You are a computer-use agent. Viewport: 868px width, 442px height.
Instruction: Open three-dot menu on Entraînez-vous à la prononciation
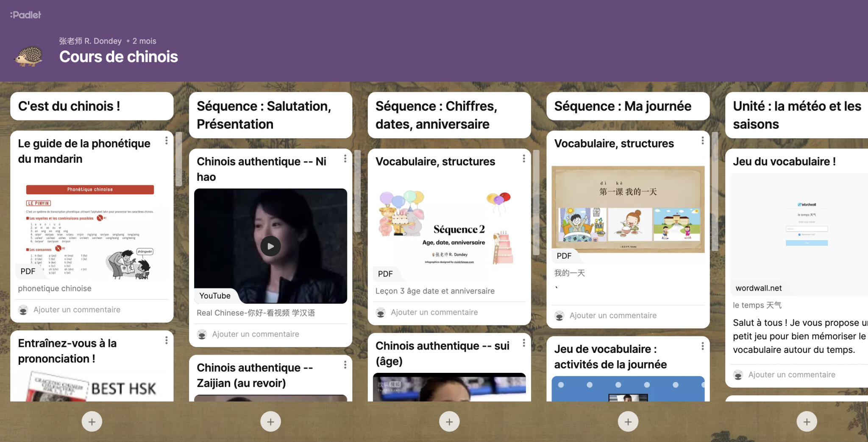coord(167,340)
